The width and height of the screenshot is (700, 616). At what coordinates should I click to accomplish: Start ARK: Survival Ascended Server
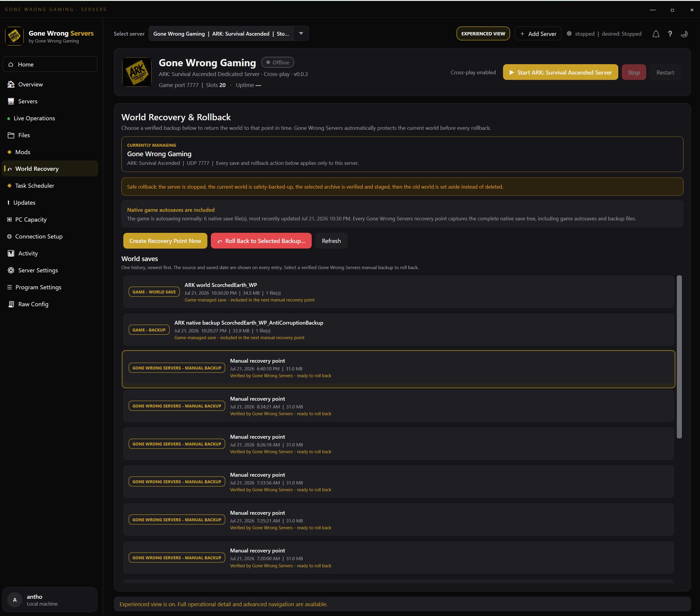[x=560, y=72]
